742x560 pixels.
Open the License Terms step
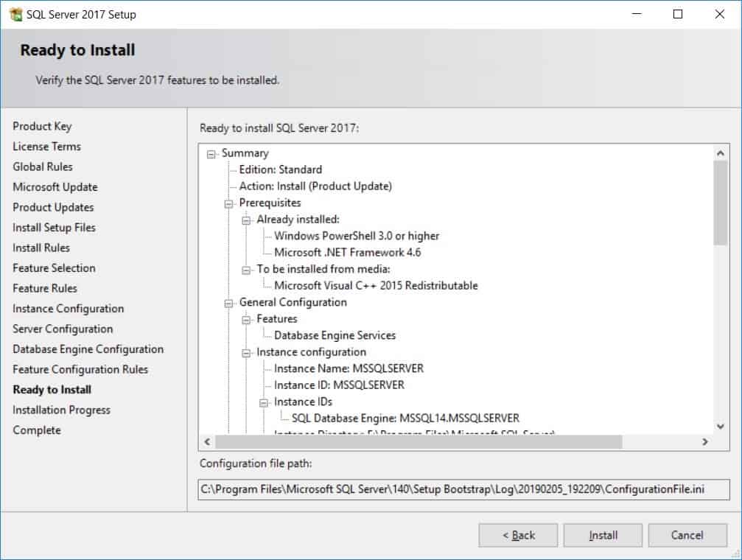(47, 147)
